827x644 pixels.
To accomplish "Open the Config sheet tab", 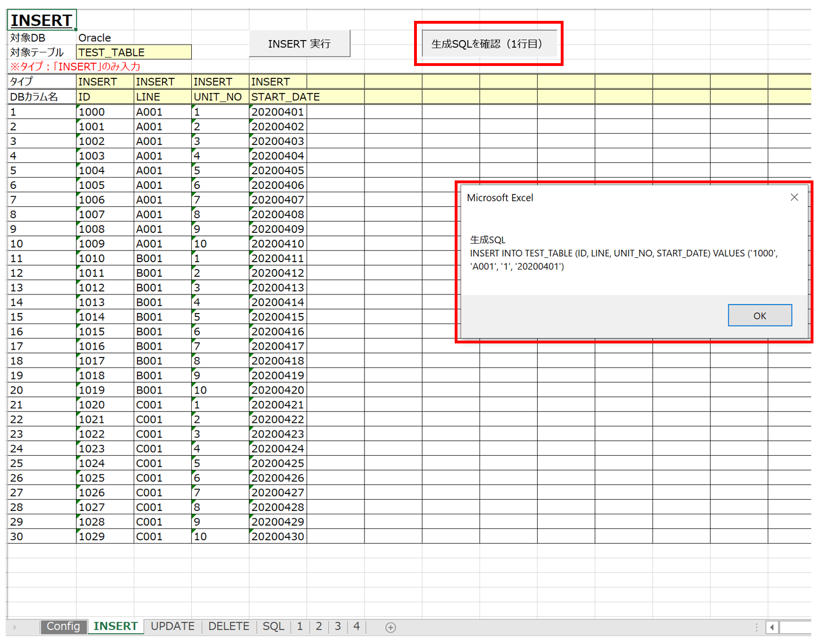I will coord(63,627).
